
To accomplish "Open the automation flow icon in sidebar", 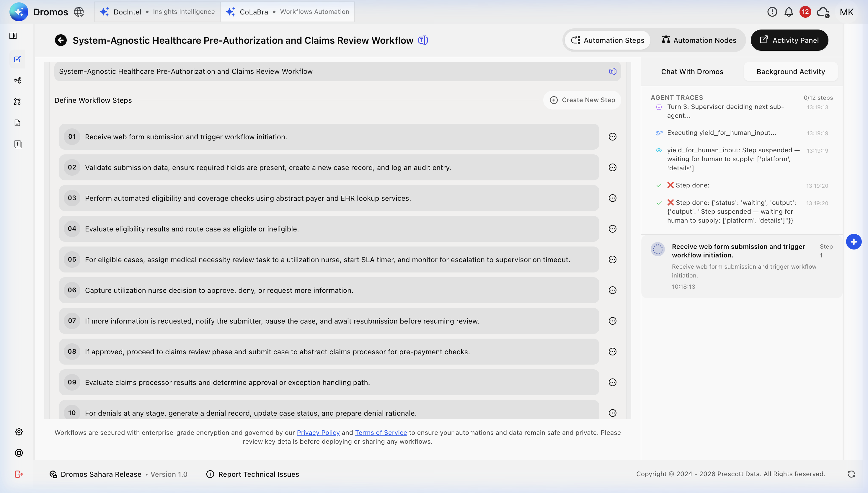I will 18,80.
